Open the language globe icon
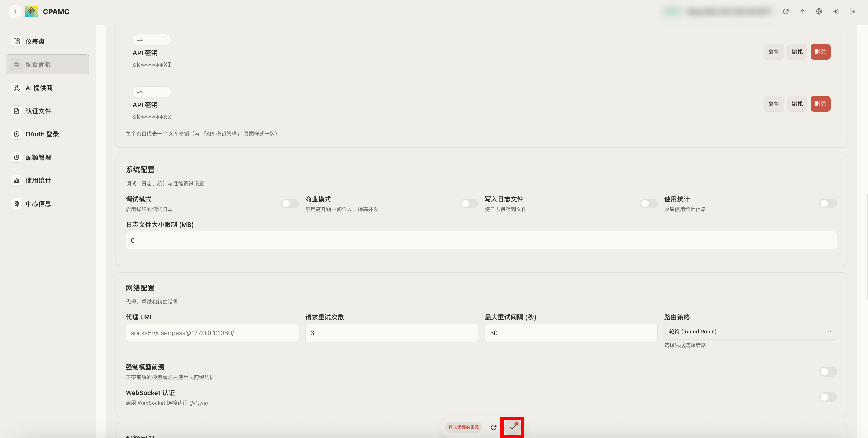The height and width of the screenshot is (438, 868). (819, 11)
